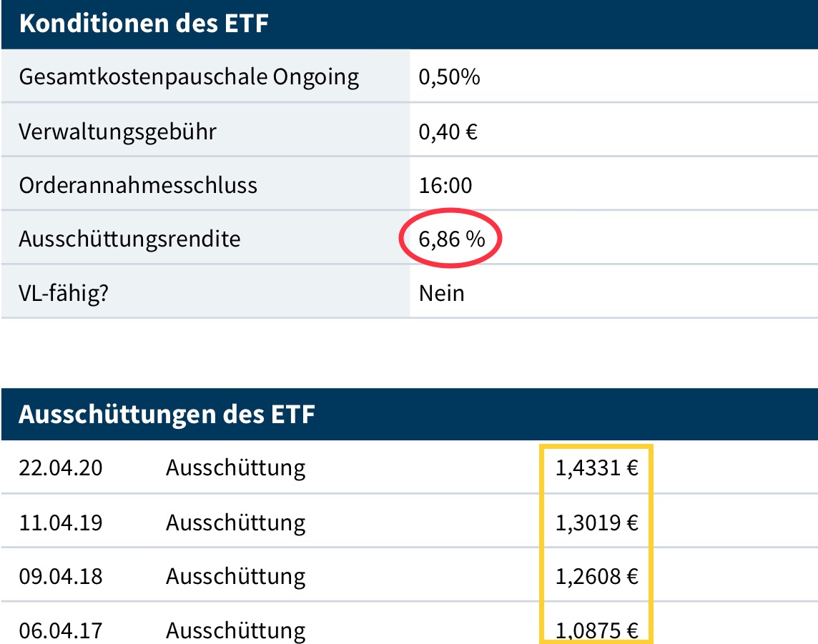
Task: Click the 1,2608 € distribution amount
Action: 597,576
